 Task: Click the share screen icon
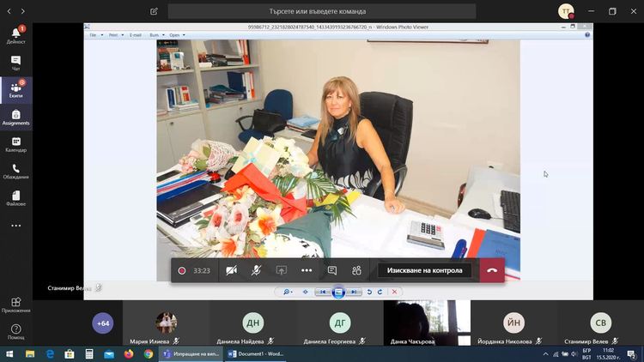(x=281, y=270)
